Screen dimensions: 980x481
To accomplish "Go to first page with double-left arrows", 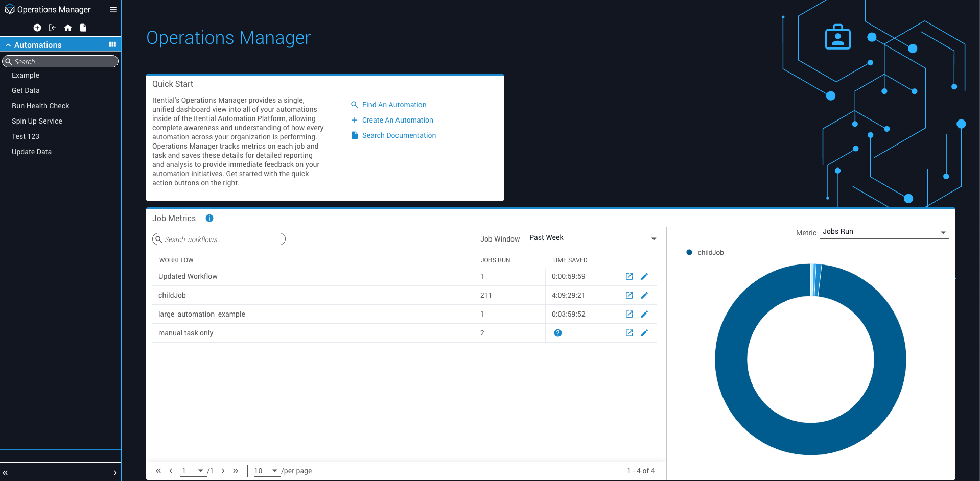I will [x=158, y=471].
